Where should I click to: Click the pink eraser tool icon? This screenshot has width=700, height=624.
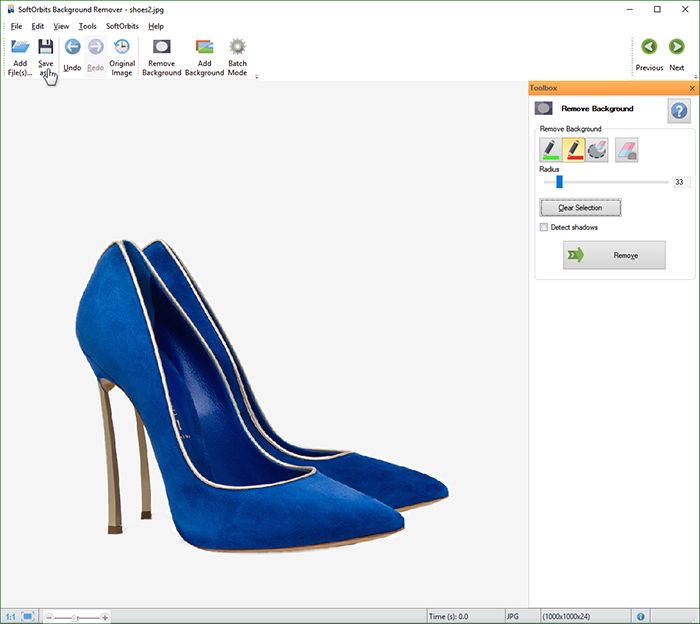point(626,150)
